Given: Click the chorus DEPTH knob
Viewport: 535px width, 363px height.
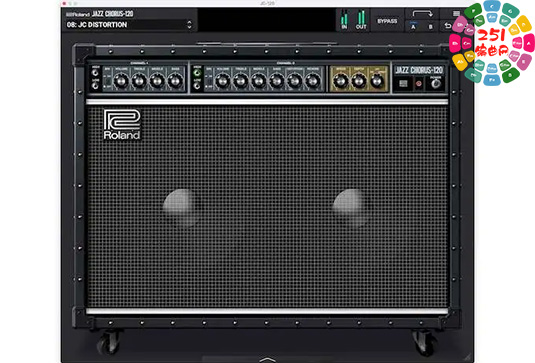Looking at the screenshot, I should pyautogui.click(x=359, y=81).
